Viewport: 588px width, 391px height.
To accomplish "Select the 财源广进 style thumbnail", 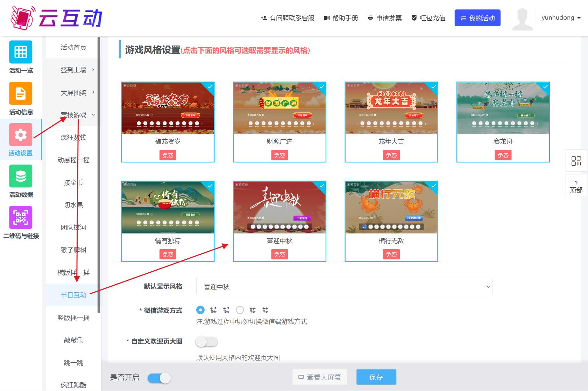I will 279,108.
